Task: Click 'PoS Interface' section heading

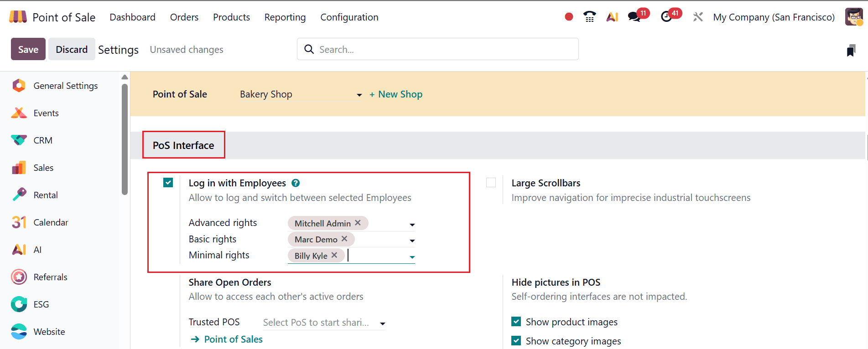Action: [x=183, y=145]
